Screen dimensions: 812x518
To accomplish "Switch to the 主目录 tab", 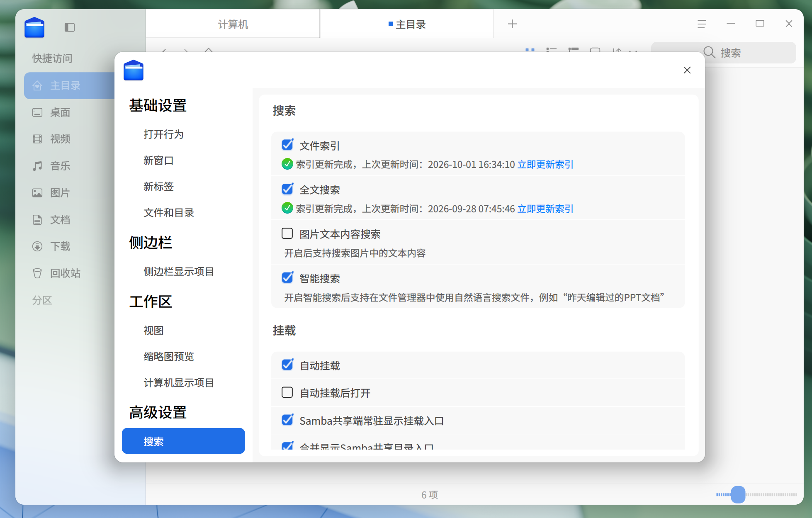I will point(407,24).
